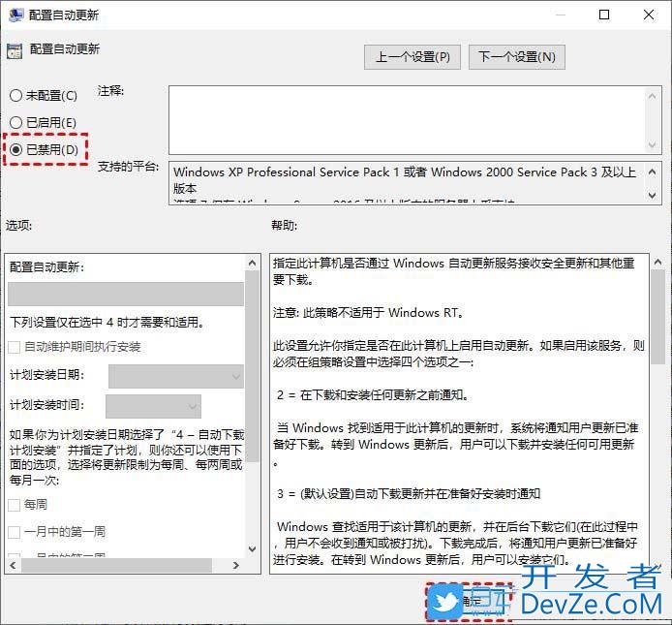Tick the 每周 checkbox
Viewport: 672px width, 625px height.
pos(15,505)
